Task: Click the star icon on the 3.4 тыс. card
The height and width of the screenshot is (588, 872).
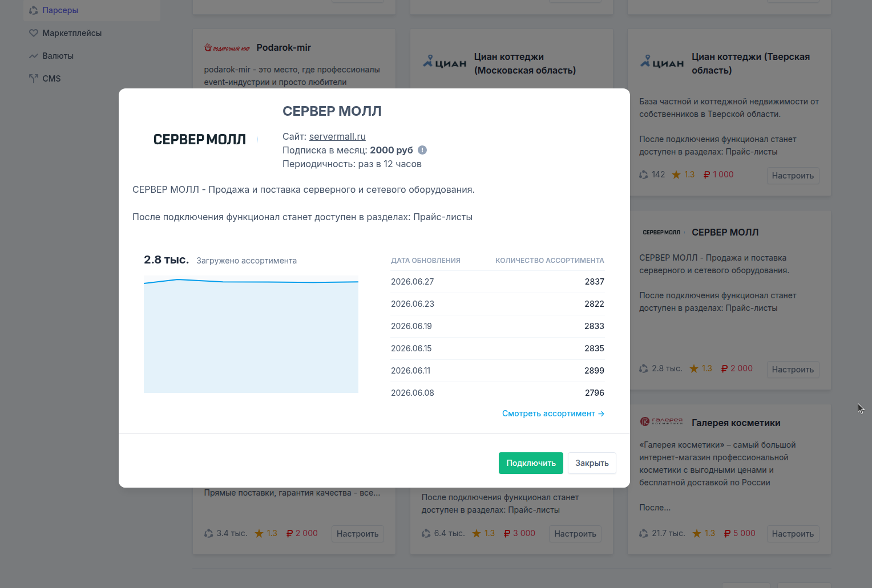Action: [259, 533]
